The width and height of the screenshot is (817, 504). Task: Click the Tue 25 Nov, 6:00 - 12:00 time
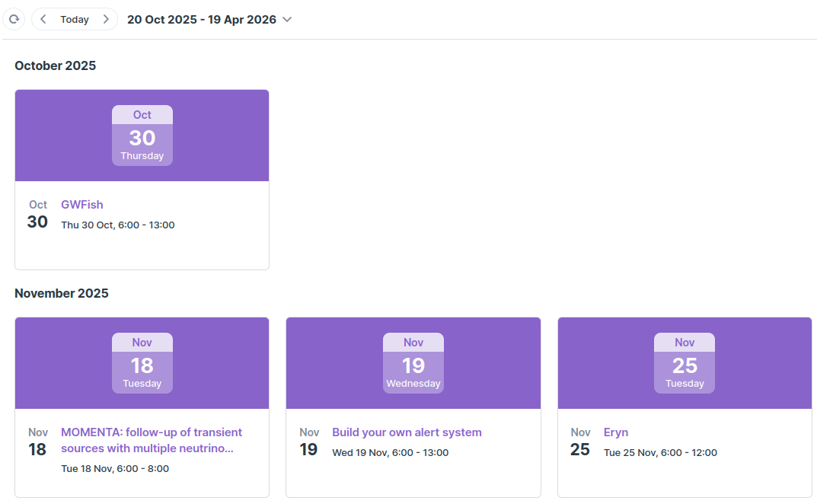(660, 452)
